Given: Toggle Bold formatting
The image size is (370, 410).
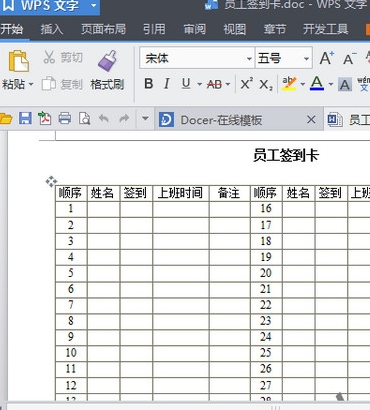Looking at the screenshot, I should [x=149, y=84].
